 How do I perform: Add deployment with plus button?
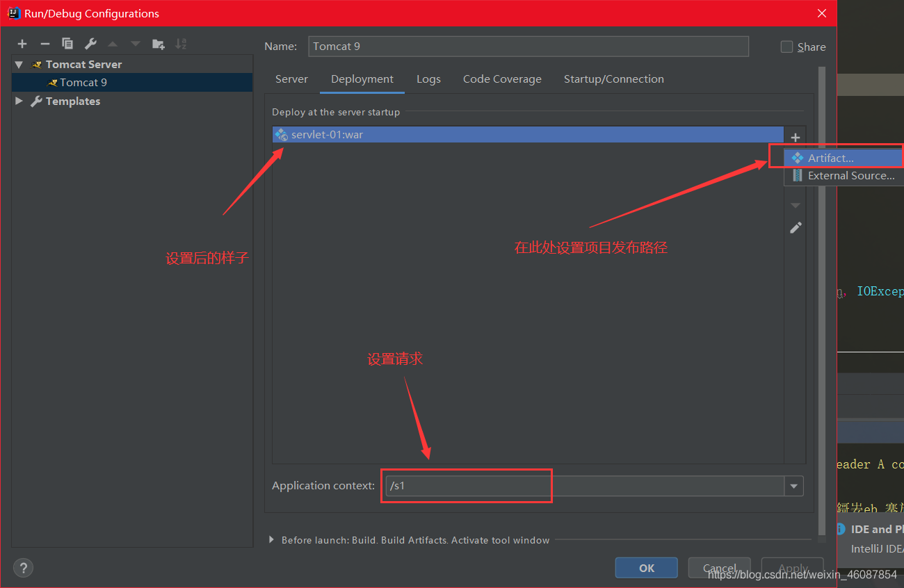point(796,138)
